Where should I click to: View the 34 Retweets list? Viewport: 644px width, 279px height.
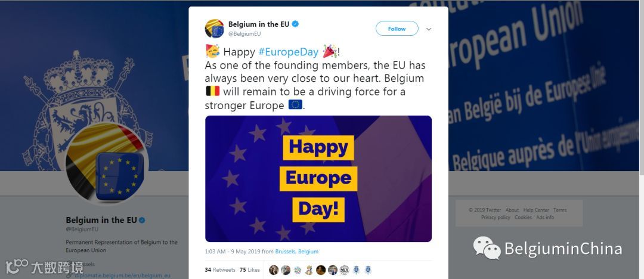pos(220,270)
